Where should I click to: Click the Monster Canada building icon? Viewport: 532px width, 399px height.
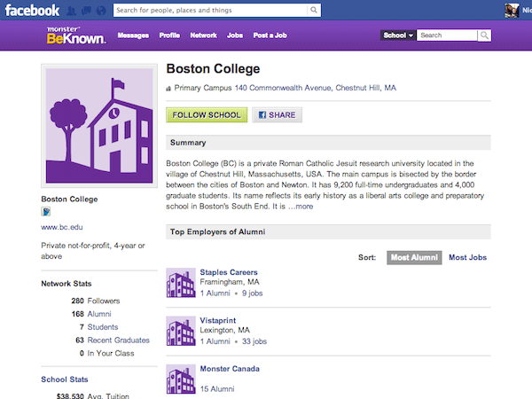[x=181, y=379]
